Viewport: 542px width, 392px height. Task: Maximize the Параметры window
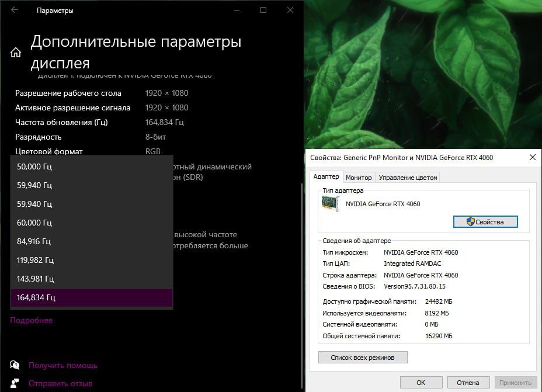(x=263, y=10)
